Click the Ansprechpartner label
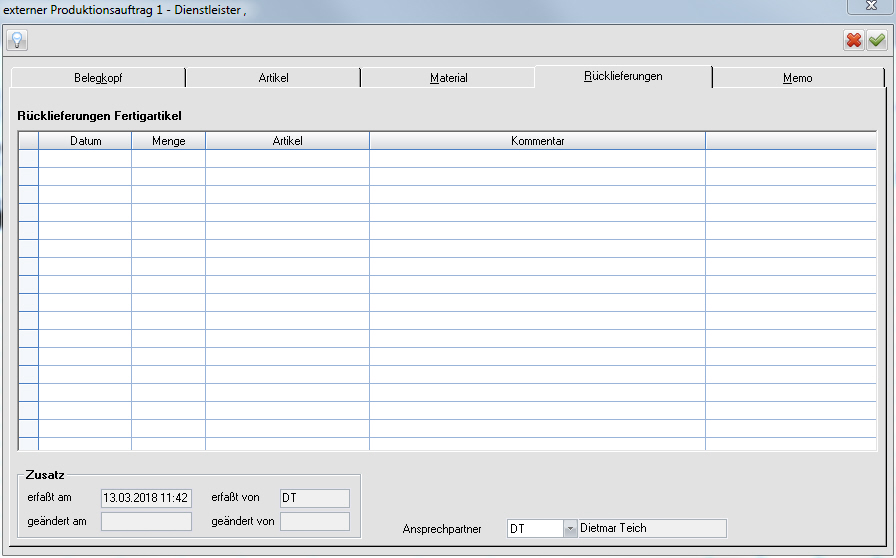 442,529
